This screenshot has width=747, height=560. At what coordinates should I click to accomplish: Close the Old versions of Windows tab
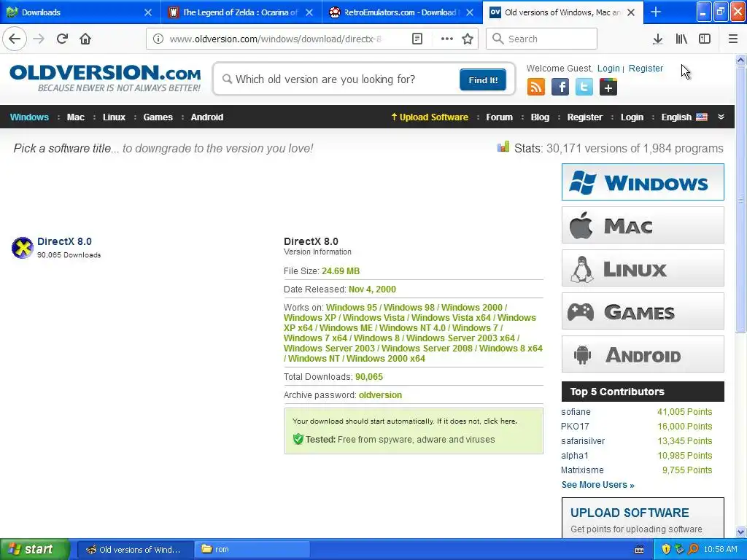pyautogui.click(x=631, y=12)
